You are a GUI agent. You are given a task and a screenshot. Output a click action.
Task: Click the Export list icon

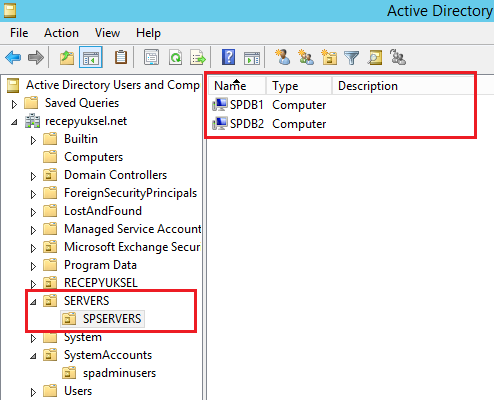198,58
